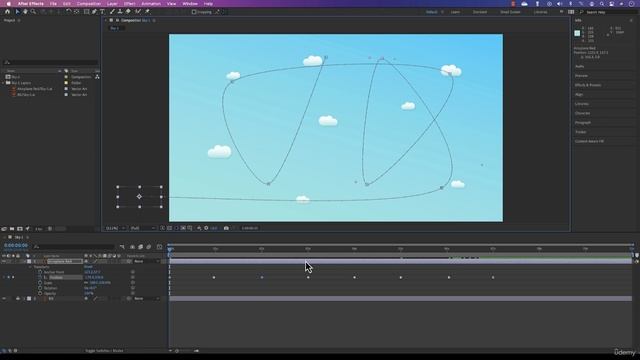Viewport: 640px width, 360px height.
Task: Open the Layer menu
Action: point(112,4)
